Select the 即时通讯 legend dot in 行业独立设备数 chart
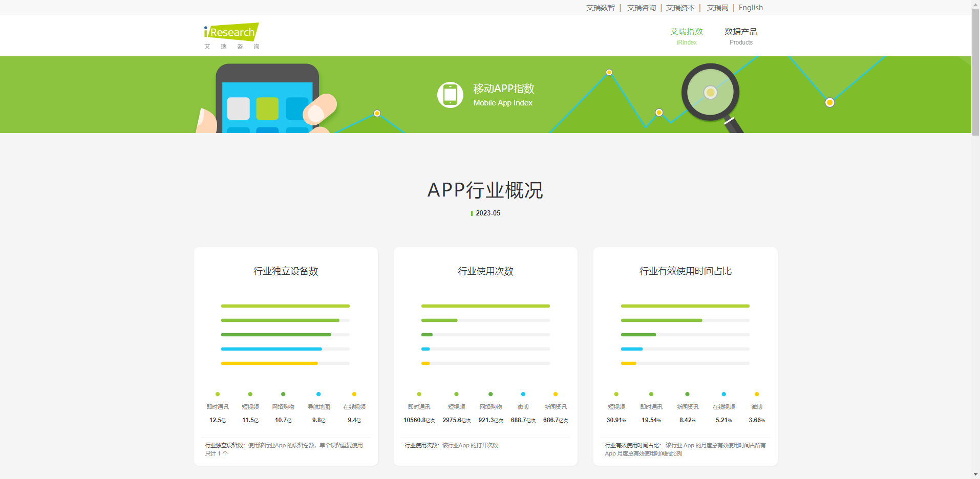 click(218, 394)
